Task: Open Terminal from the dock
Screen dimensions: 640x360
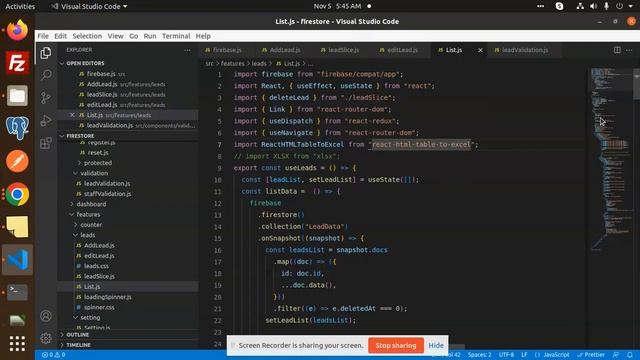Action: click(17, 292)
